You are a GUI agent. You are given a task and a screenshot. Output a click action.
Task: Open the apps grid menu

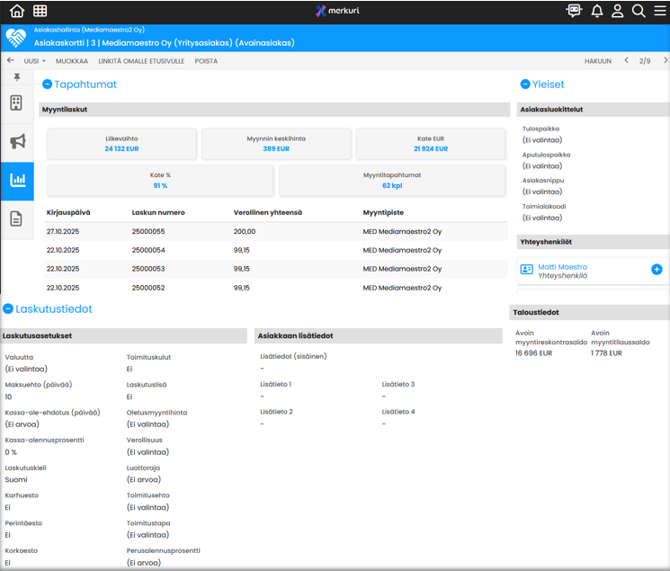pos(40,11)
